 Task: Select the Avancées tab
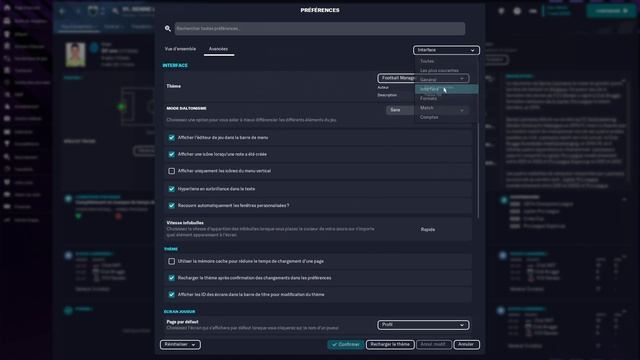click(218, 49)
